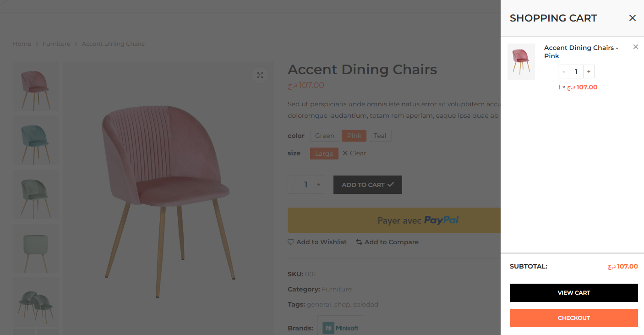644x335 pixels.
Task: Increase cart item quantity with plus
Action: pyautogui.click(x=589, y=71)
